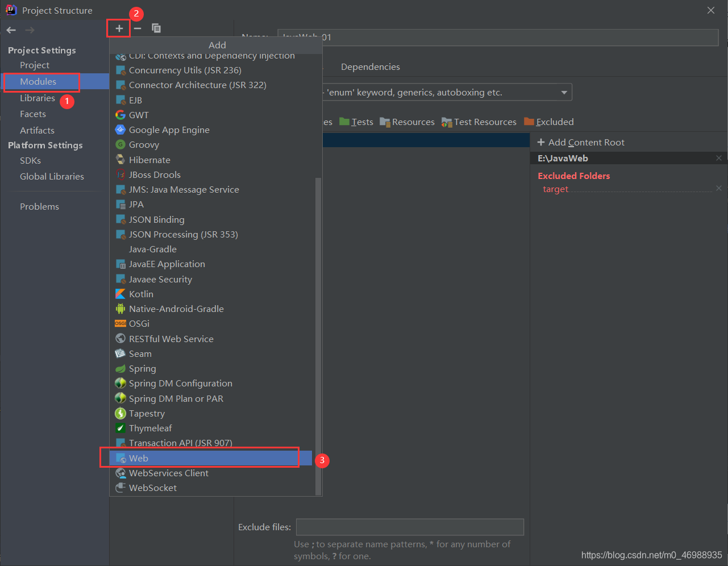Image resolution: width=728 pixels, height=566 pixels.
Task: Switch to the Dependencies tab
Action: click(370, 67)
